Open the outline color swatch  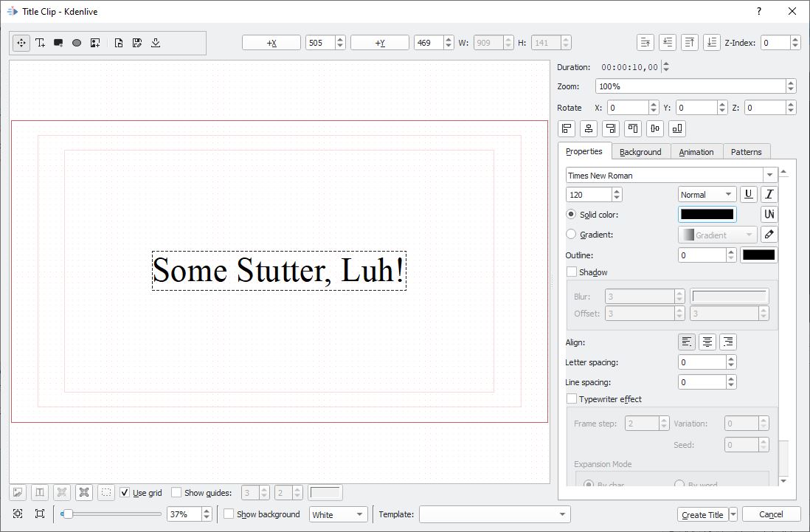point(759,255)
